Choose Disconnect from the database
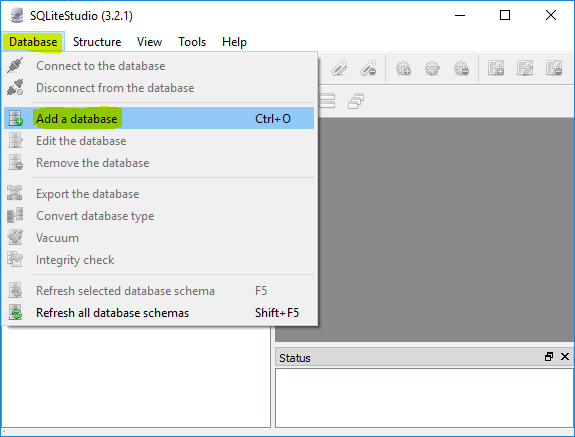Viewport: 575px width, 437px height. (159, 88)
